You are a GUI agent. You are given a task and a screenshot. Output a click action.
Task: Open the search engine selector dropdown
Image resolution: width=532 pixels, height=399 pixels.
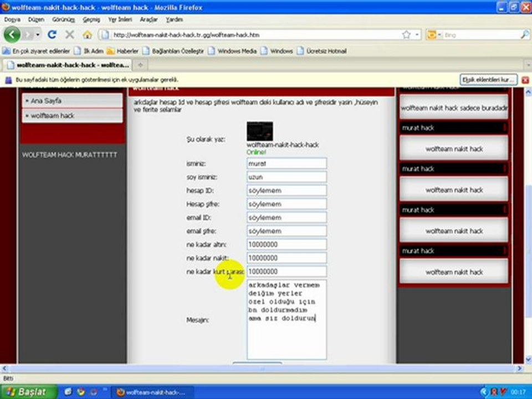click(x=433, y=34)
